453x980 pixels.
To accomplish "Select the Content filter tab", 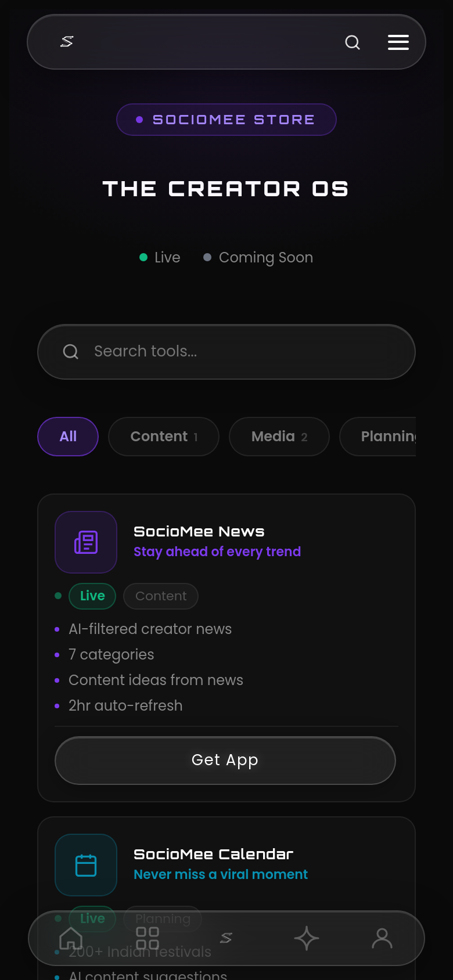I will coord(164,437).
